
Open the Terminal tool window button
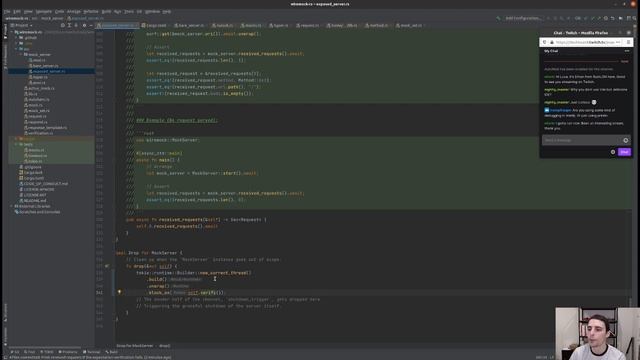91,352
